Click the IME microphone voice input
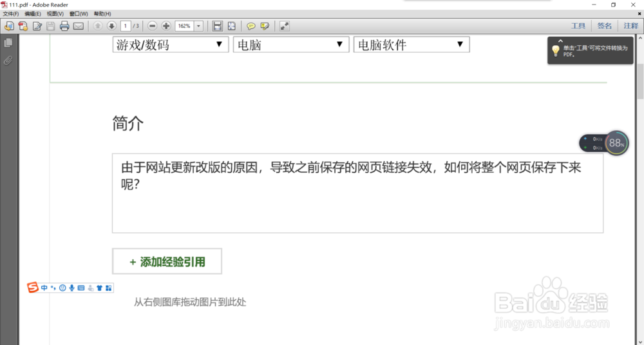This screenshot has width=644, height=345. click(72, 288)
